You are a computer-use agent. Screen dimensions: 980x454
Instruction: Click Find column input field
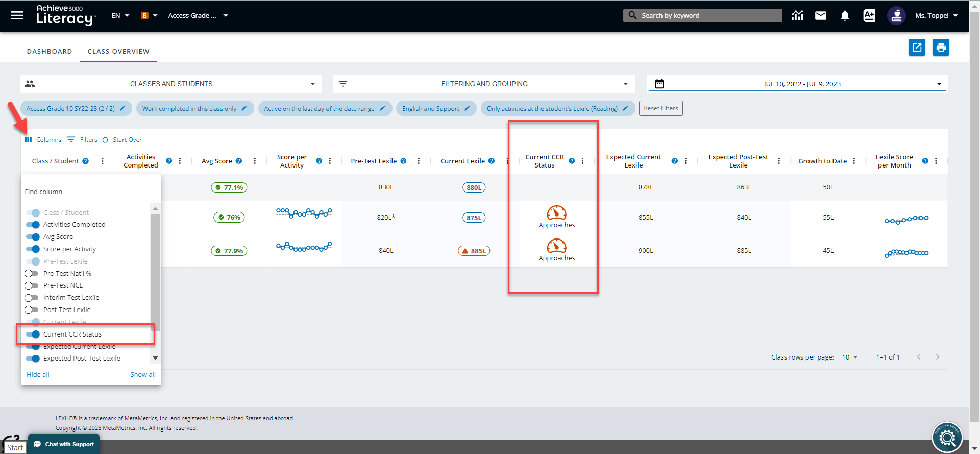point(91,192)
